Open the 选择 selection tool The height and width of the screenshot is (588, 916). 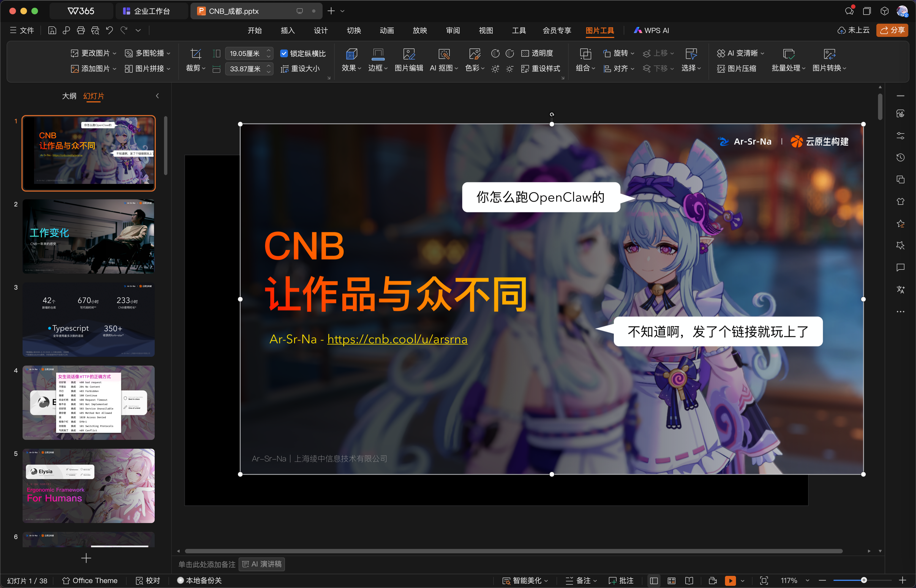(691, 60)
